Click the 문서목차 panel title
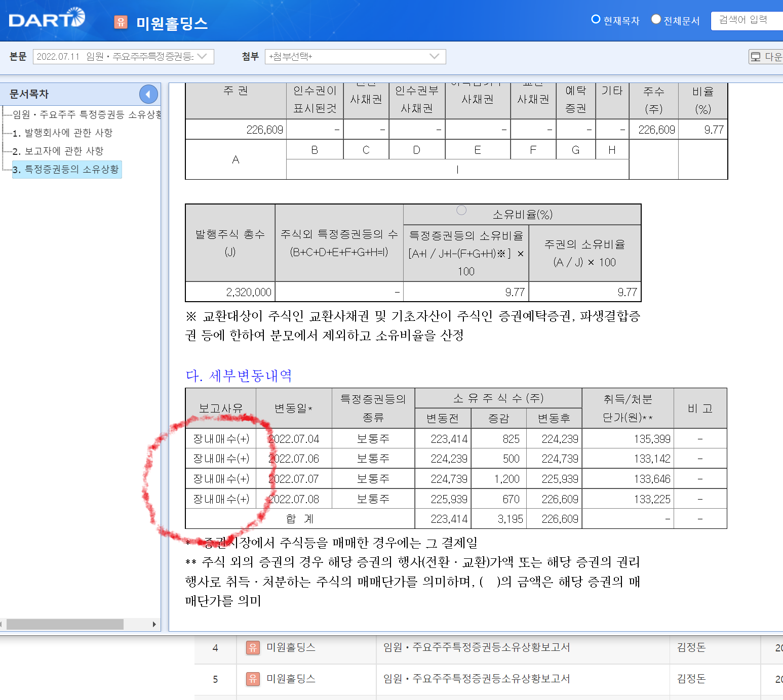This screenshot has height=700, width=783. pos(29,94)
